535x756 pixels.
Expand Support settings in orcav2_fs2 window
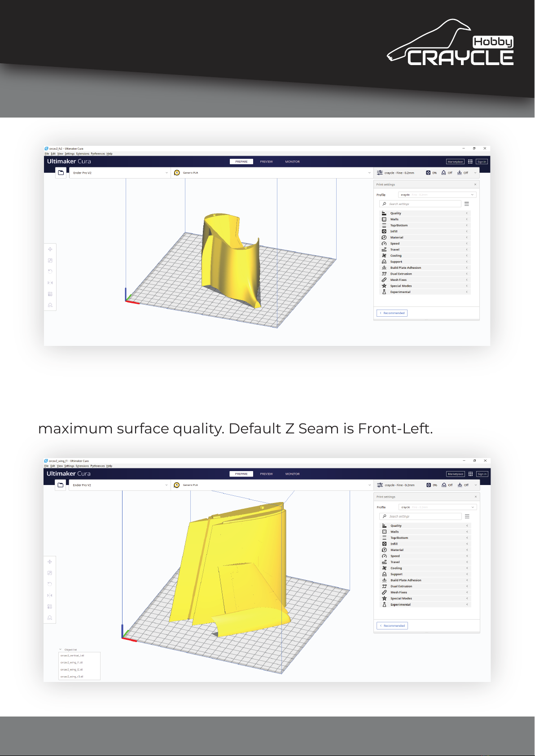(x=425, y=262)
